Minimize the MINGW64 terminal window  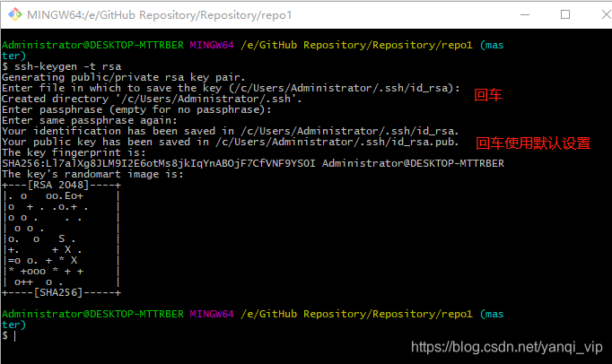click(525, 15)
